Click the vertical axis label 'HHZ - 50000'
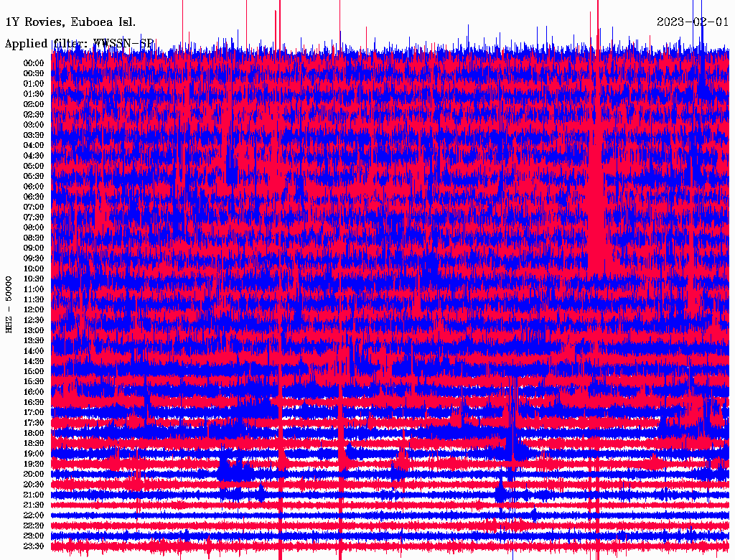 (9, 304)
